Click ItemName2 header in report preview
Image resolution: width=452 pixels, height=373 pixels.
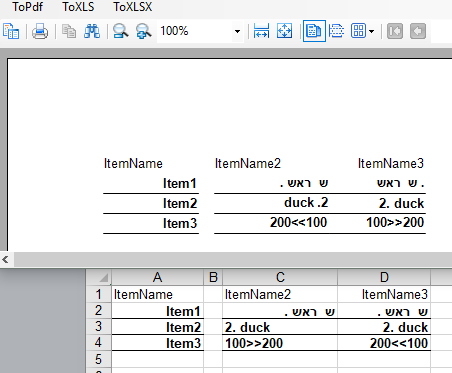coord(248,163)
